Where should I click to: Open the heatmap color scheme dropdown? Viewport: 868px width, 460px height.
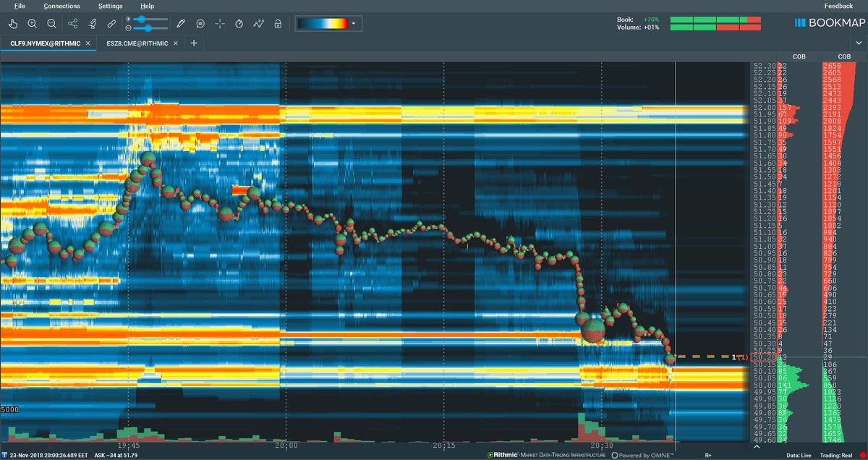point(354,24)
